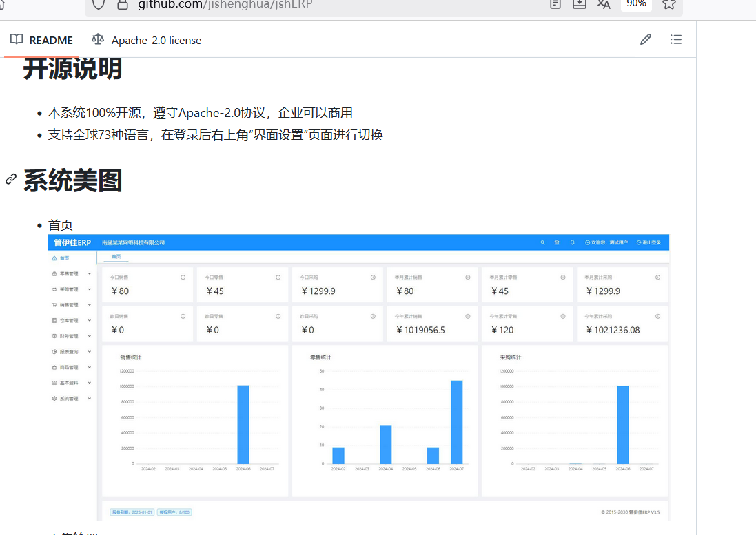Toggle reader view icon in address bar
Screen dimensions: 756x535
tap(555, 4)
